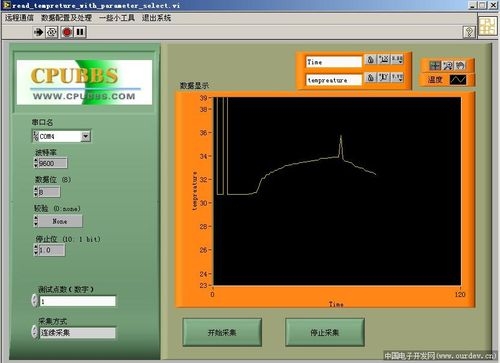Open the 远程通信 menu
This screenshot has height=363, width=500.
(x=19, y=18)
